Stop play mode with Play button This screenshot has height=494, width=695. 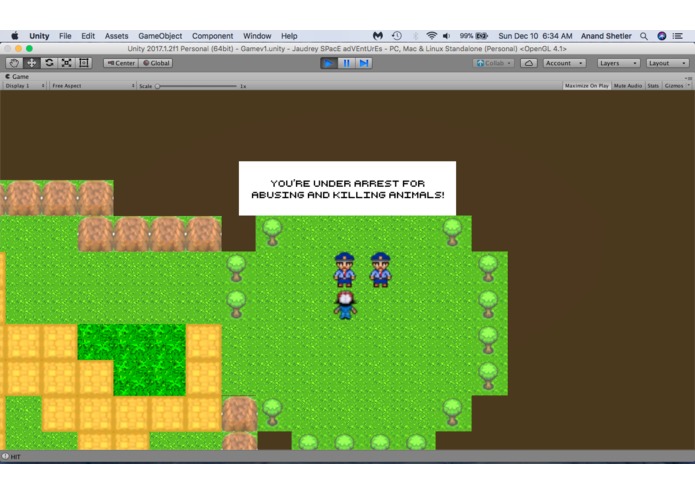328,63
